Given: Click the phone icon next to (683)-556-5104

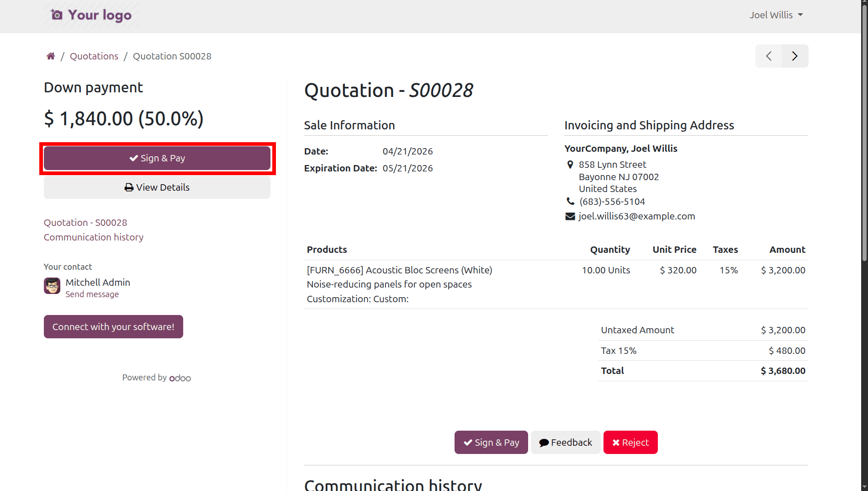Looking at the screenshot, I should pos(570,201).
